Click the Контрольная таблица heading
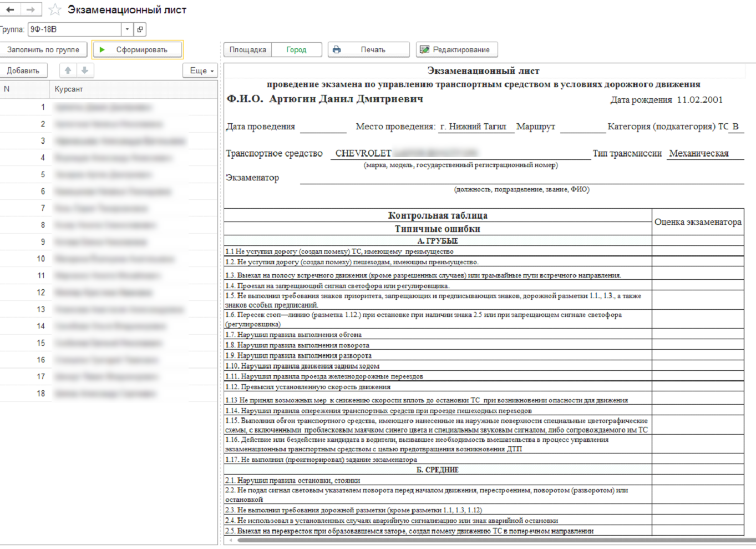Screen dimensions: 756x549 [x=438, y=215]
